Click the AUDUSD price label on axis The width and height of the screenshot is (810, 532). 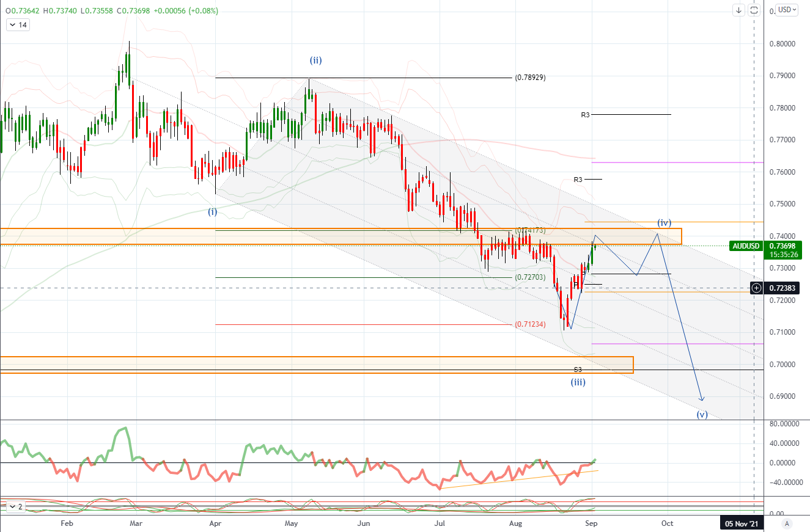pyautogui.click(x=746, y=246)
